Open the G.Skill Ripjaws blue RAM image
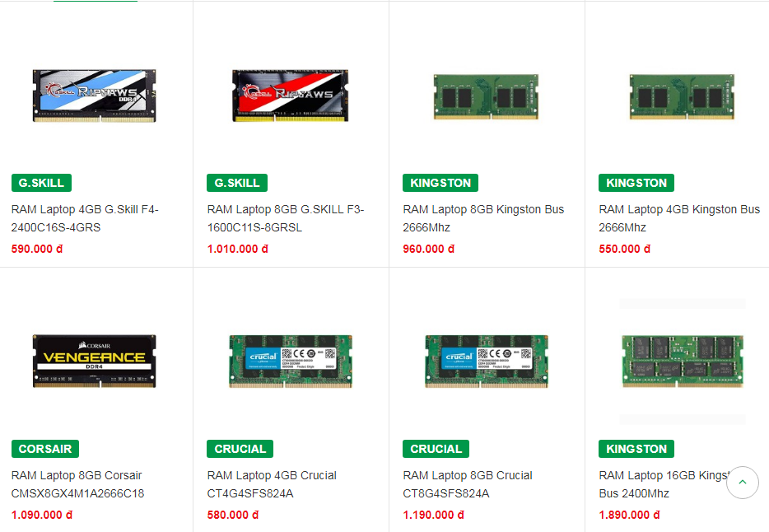 (94, 96)
